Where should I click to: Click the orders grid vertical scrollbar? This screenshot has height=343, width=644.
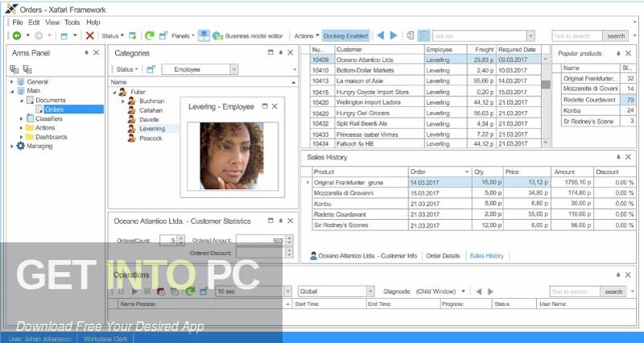[x=546, y=101]
